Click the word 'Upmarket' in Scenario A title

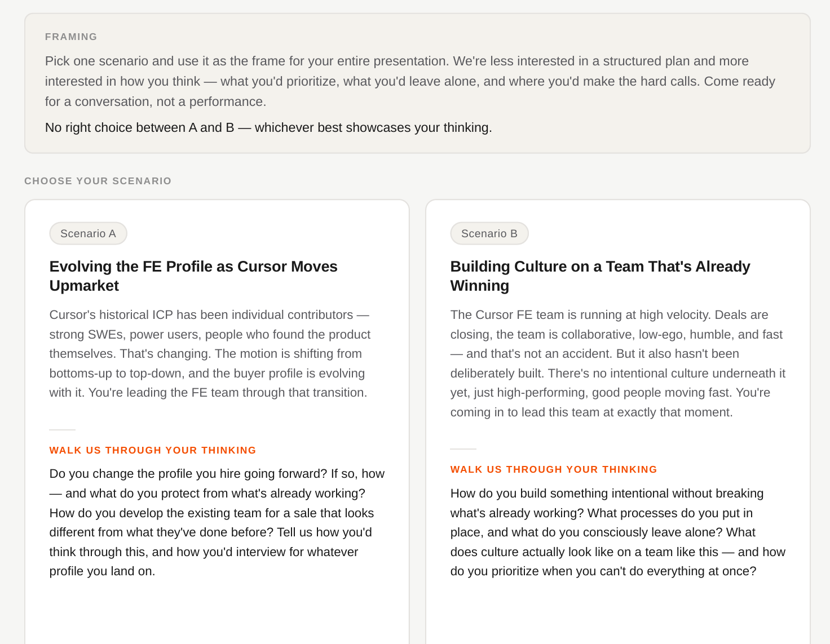click(x=84, y=286)
